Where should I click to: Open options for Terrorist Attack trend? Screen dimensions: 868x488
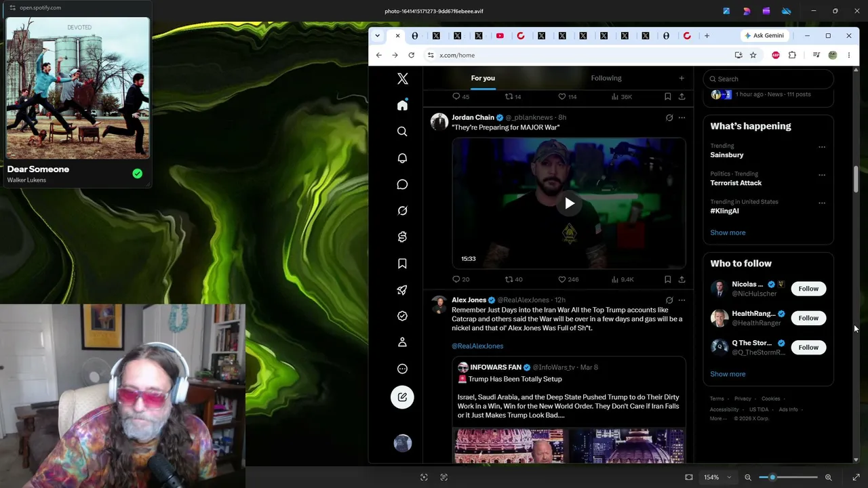[x=822, y=175]
